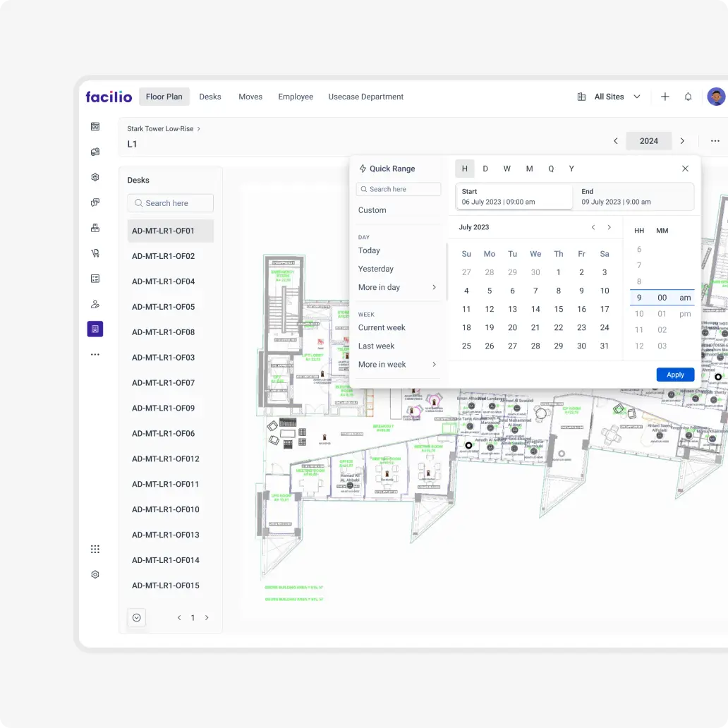Open the hexagon-shaped assets sidebar icon
The width and height of the screenshot is (728, 728).
click(x=95, y=177)
